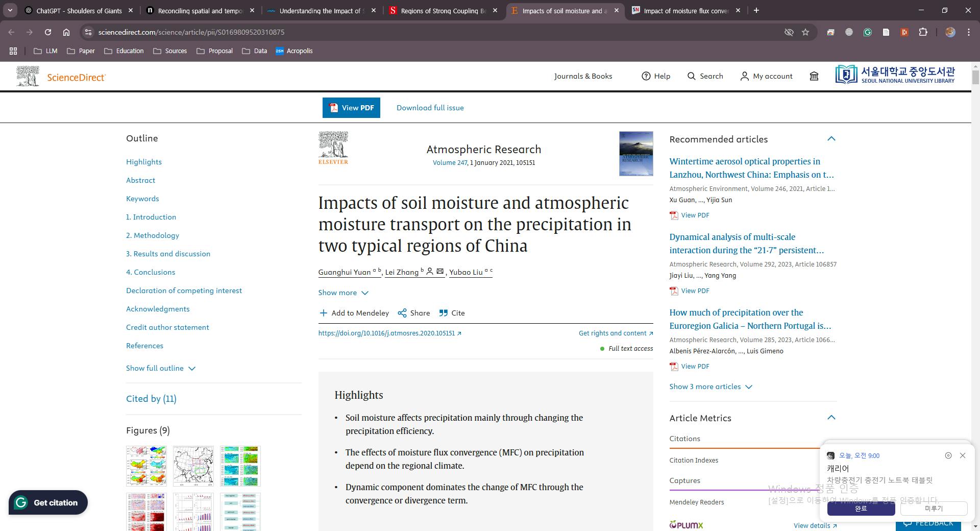The image size is (980, 531).
Task: Click Get rights and content link
Action: (616, 333)
